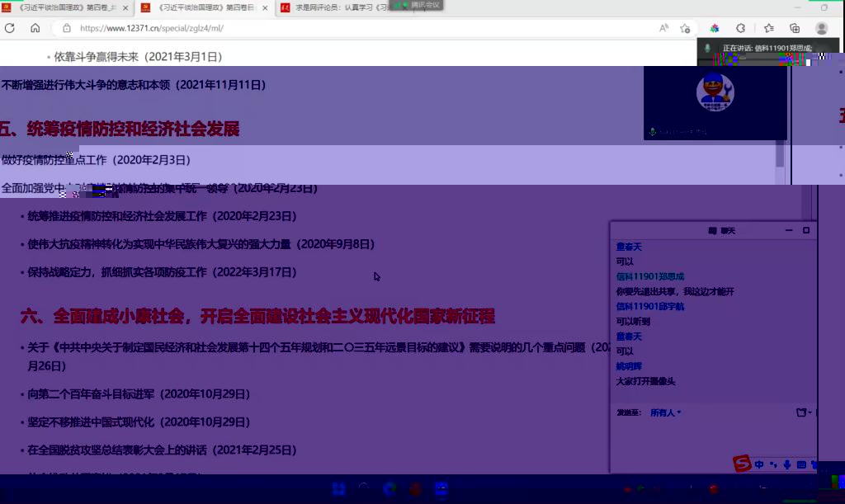Open the '发送至 所有人' recipient dropdown

pyautogui.click(x=665, y=412)
